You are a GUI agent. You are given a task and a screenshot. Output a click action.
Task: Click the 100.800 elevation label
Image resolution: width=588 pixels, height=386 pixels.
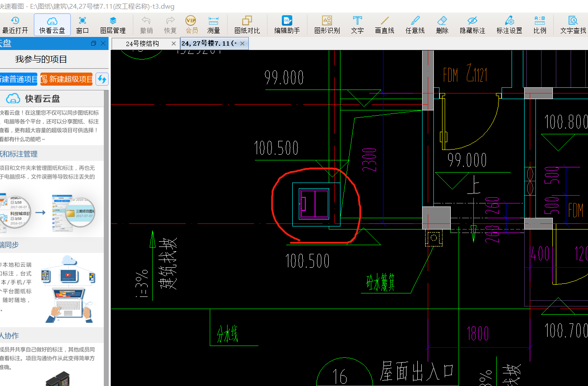[566, 122]
